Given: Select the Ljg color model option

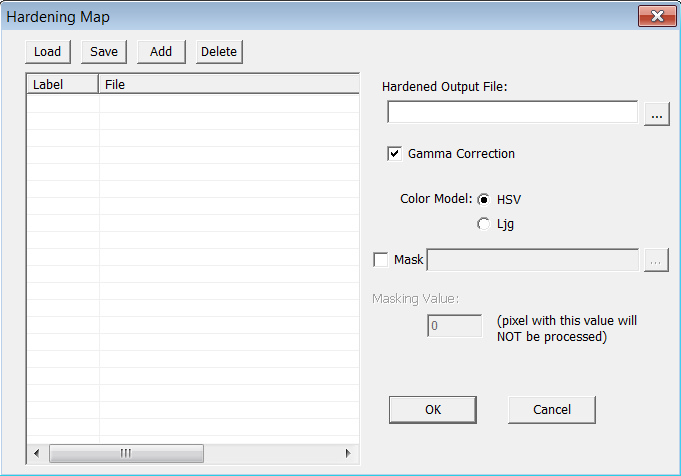Looking at the screenshot, I should (485, 225).
